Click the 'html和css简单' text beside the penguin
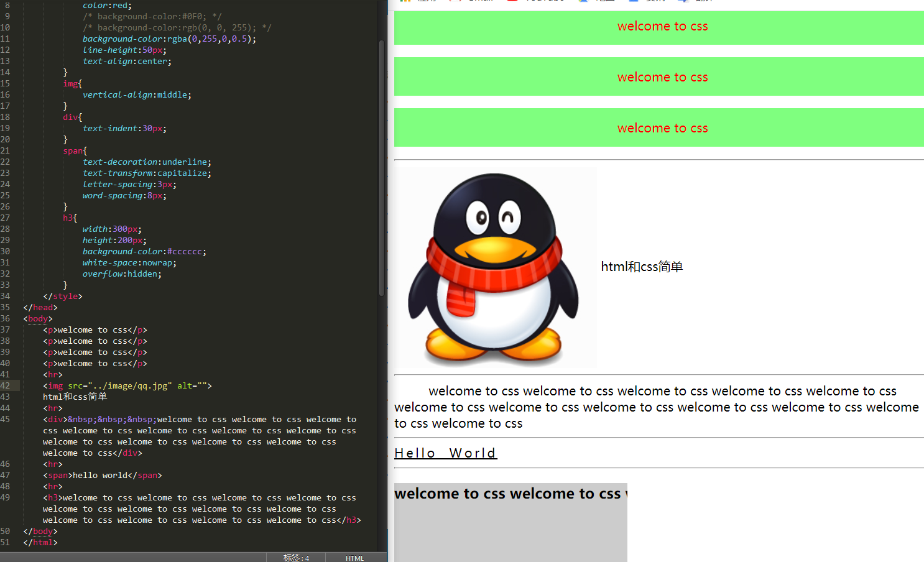Viewport: 924px width, 562px height. pos(642,267)
